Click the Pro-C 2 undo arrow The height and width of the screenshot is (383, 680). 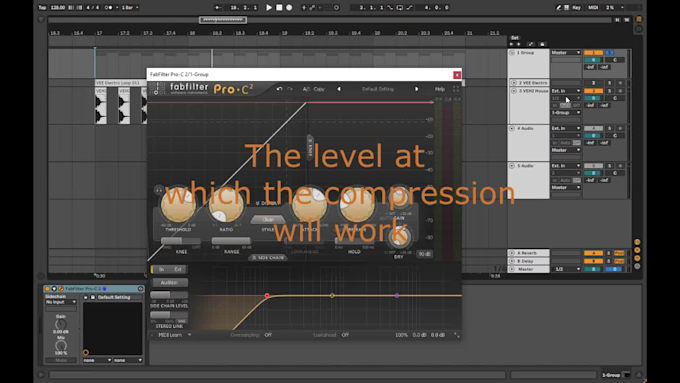tap(279, 89)
